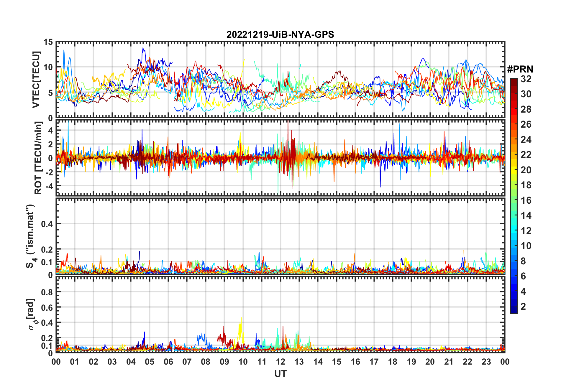Viewport: 561px width, 392px height.
Task: Click VTEC axis tick label 10
Action: click(48, 67)
